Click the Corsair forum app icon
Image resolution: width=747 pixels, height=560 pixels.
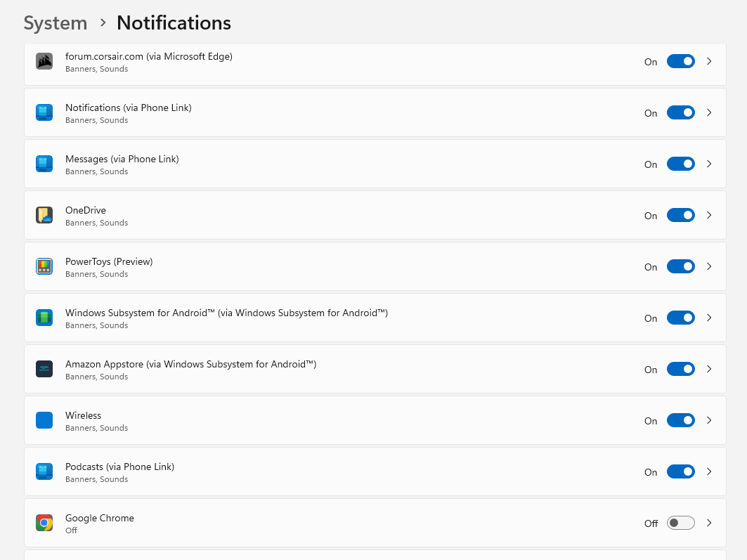click(44, 61)
